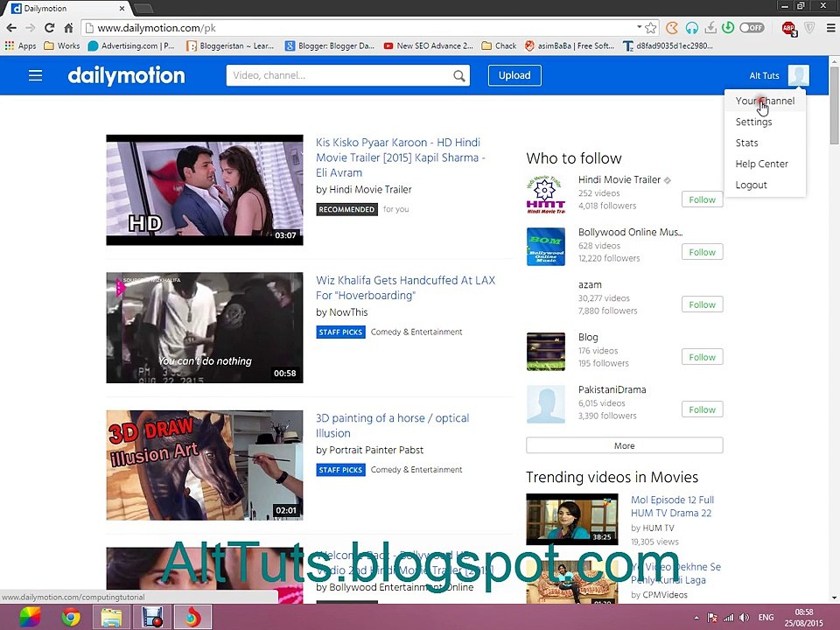
Task: Open the Blog channel avatar
Action: [545, 352]
